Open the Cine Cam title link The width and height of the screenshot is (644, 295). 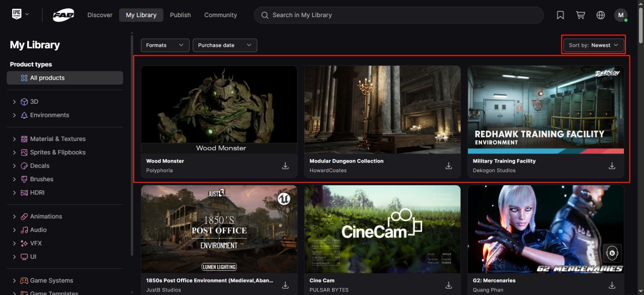click(322, 280)
